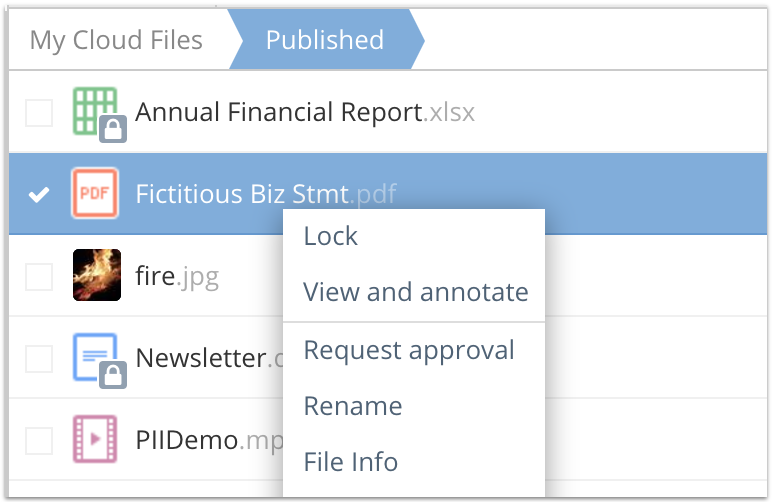772x502 pixels.
Task: Open File Info from context menu
Action: pos(350,462)
